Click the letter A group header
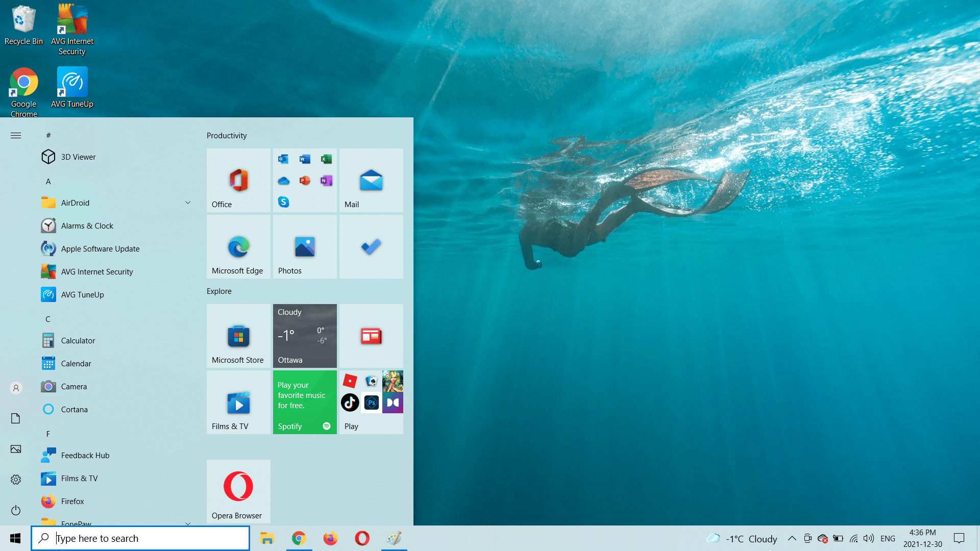980x551 pixels. pyautogui.click(x=48, y=181)
